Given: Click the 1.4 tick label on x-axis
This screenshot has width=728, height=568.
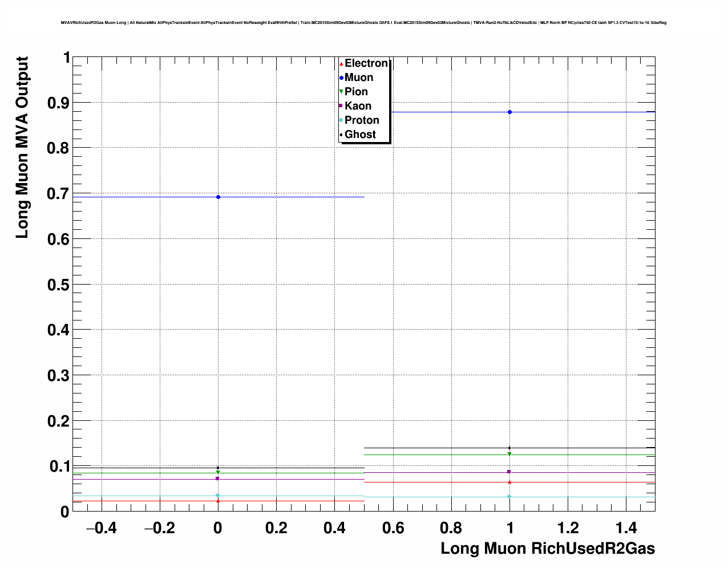Looking at the screenshot, I should tap(628, 529).
